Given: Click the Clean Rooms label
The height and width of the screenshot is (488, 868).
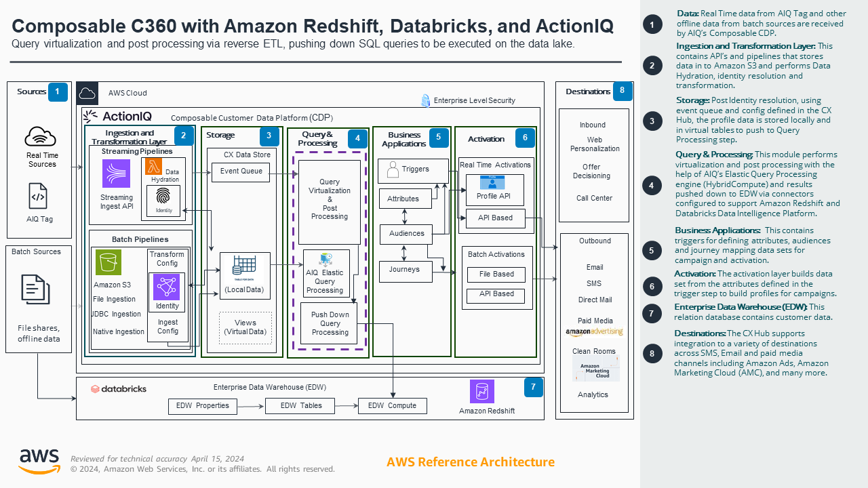Looking at the screenshot, I should 594,351.
